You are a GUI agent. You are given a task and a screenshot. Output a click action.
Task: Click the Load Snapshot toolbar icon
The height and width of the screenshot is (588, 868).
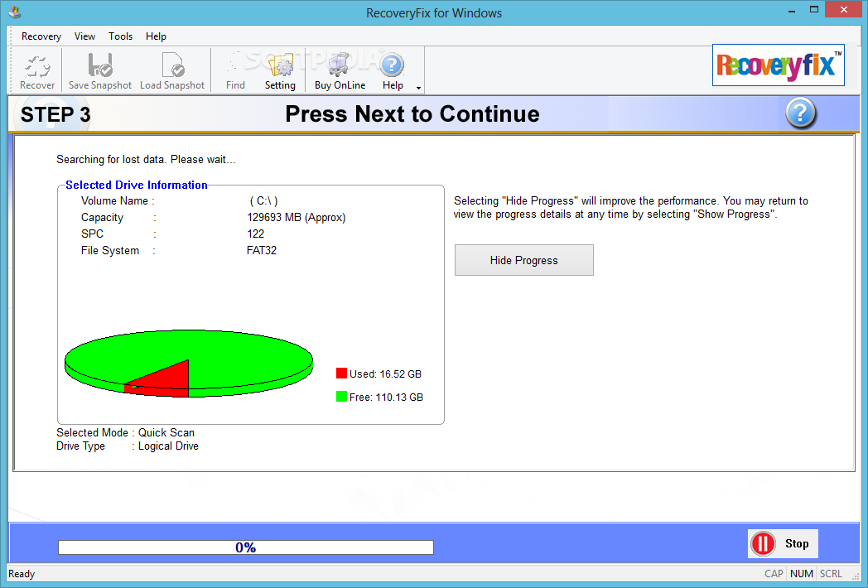click(172, 71)
